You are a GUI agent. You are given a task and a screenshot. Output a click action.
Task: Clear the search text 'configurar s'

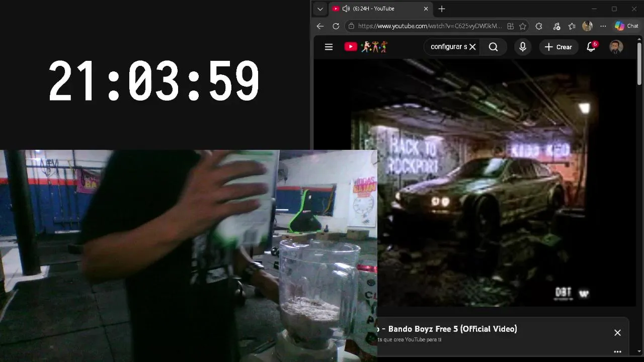point(472,47)
